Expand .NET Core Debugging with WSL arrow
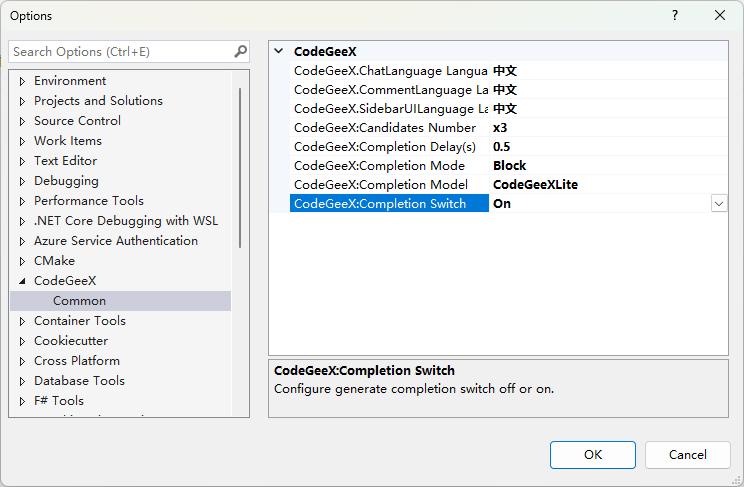Viewport: 744px width, 487px height. (22, 221)
